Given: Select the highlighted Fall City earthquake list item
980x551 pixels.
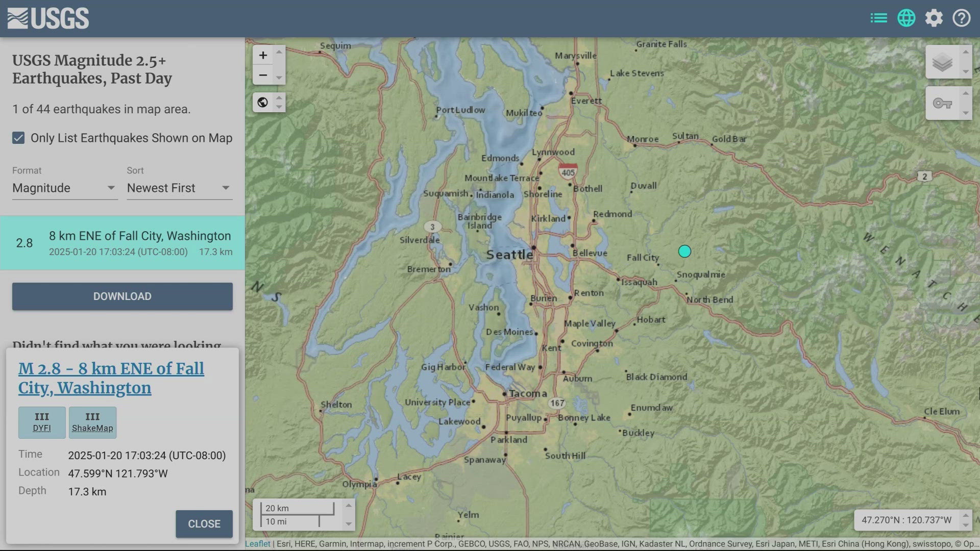Looking at the screenshot, I should (122, 243).
